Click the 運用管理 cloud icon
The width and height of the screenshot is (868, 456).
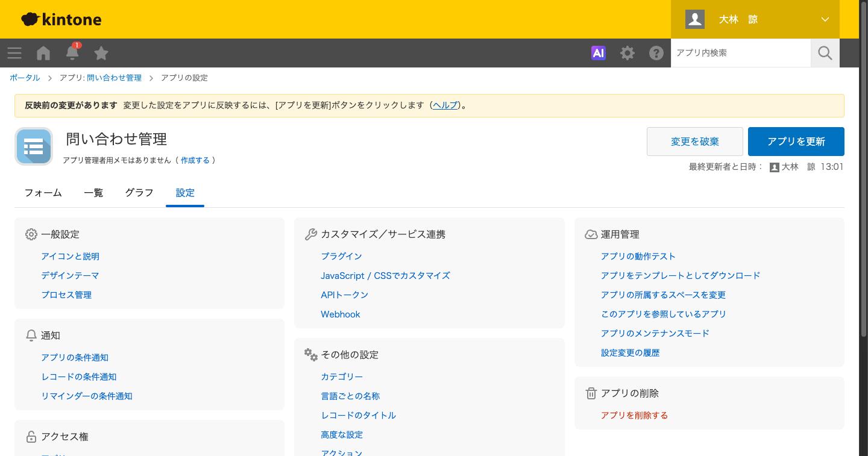pos(591,234)
